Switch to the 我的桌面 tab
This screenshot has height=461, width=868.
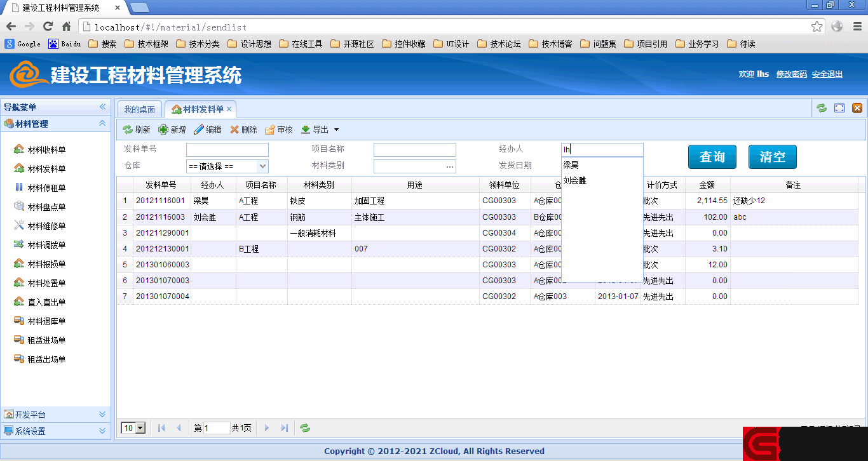coord(139,109)
